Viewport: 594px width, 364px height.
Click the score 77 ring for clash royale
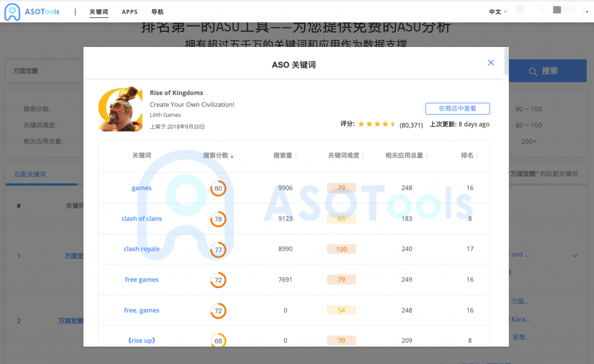[218, 250]
